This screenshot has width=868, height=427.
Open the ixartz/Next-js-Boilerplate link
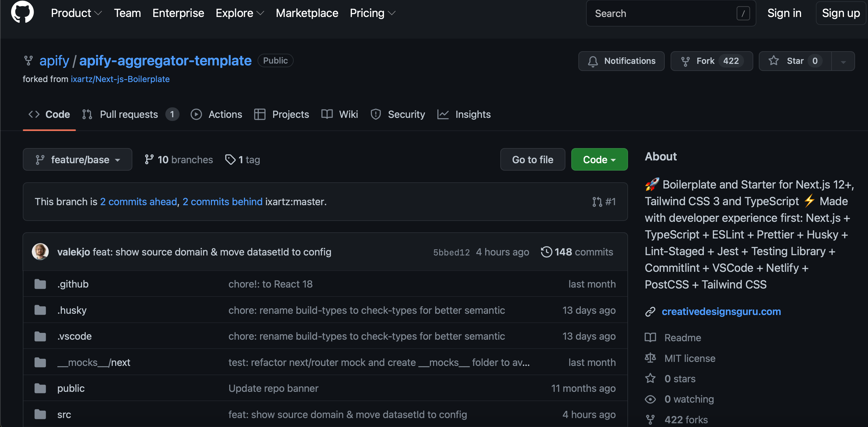tap(120, 79)
